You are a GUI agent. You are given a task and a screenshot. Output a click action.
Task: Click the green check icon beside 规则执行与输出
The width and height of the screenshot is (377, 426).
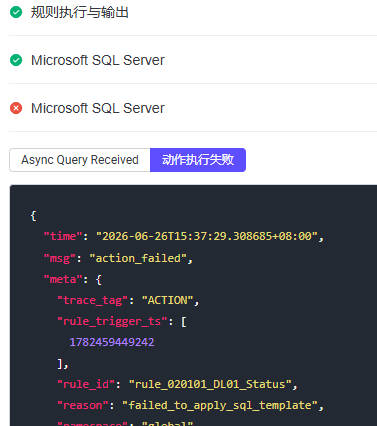(16, 12)
